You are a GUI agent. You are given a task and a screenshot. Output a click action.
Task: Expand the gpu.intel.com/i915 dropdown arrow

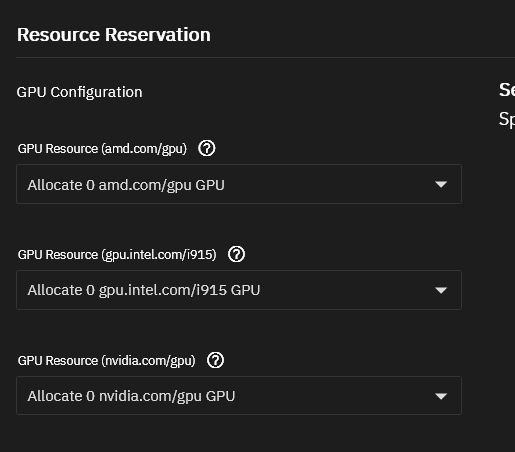point(441,290)
